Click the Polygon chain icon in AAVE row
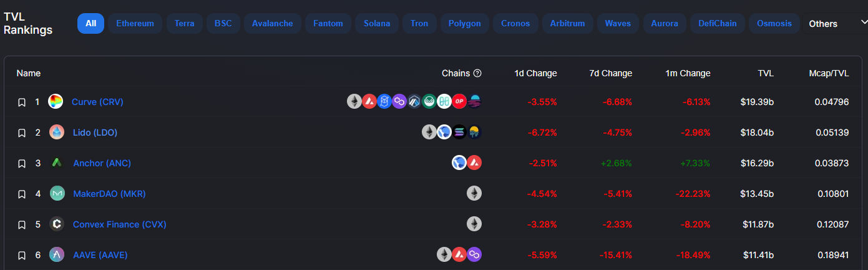The image size is (868, 270). click(474, 254)
